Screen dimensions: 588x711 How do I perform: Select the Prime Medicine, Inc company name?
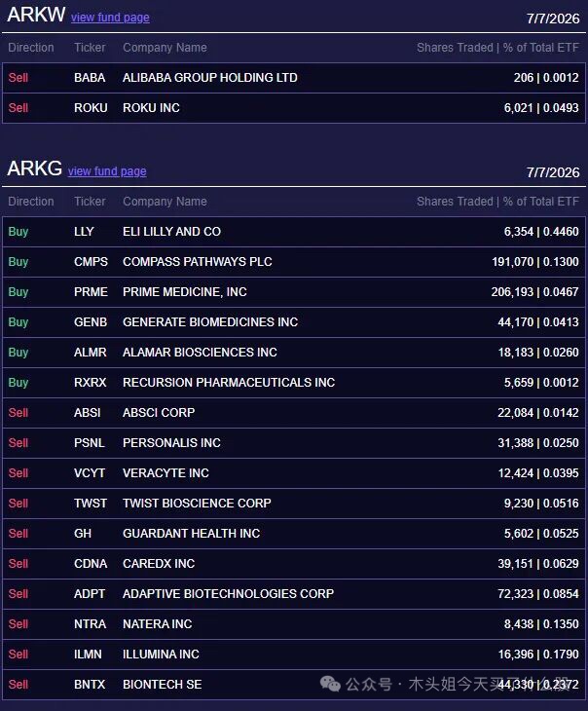[x=185, y=292]
